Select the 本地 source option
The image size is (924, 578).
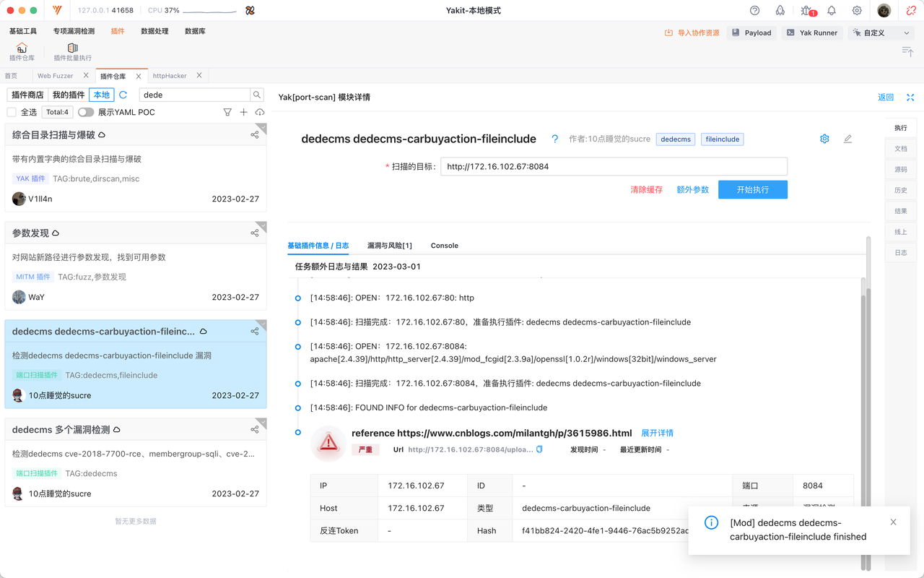click(x=102, y=95)
